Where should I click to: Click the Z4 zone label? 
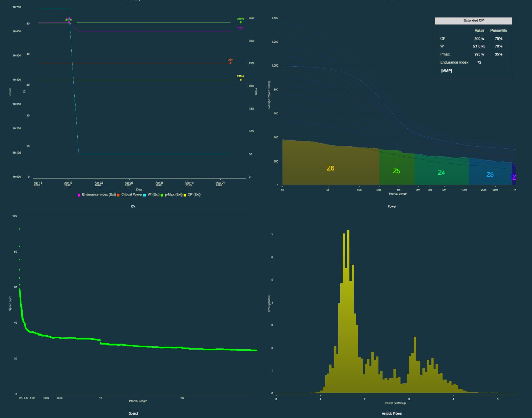(x=441, y=173)
